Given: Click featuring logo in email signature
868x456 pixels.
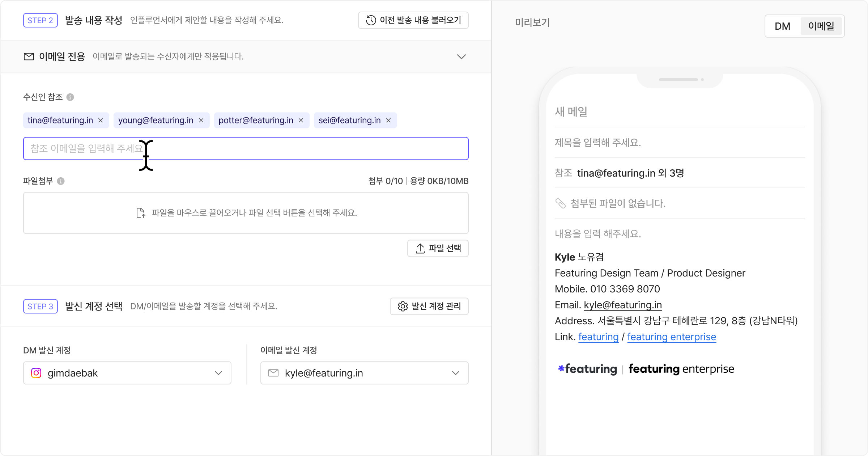Looking at the screenshot, I should [587, 369].
